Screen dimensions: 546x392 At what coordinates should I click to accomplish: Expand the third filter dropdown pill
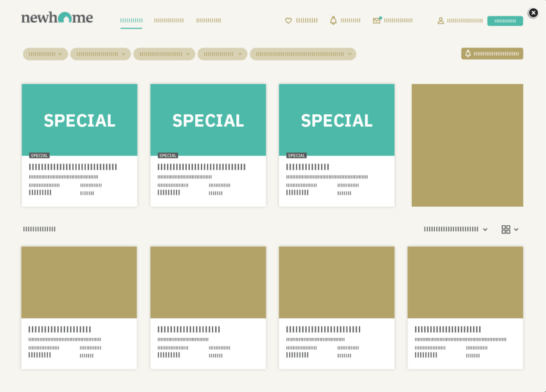pos(164,54)
